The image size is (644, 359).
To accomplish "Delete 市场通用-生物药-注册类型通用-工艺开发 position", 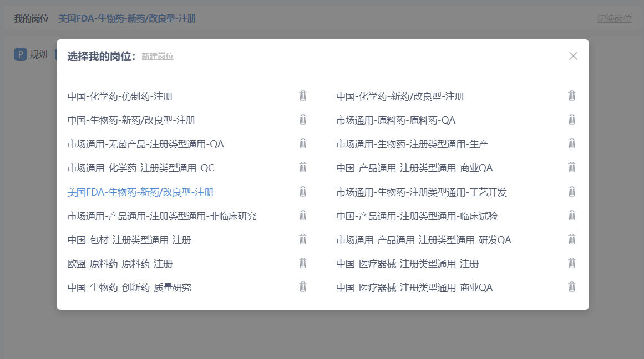I will [572, 192].
